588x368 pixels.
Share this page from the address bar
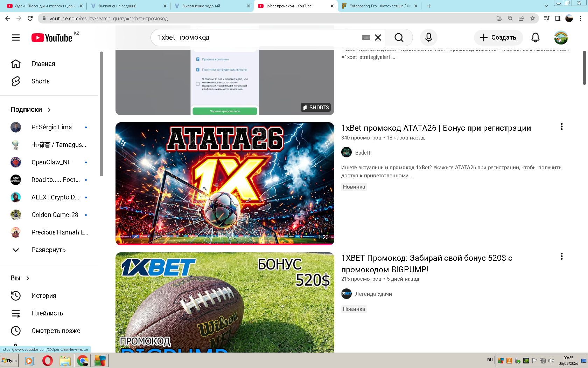tap(521, 18)
